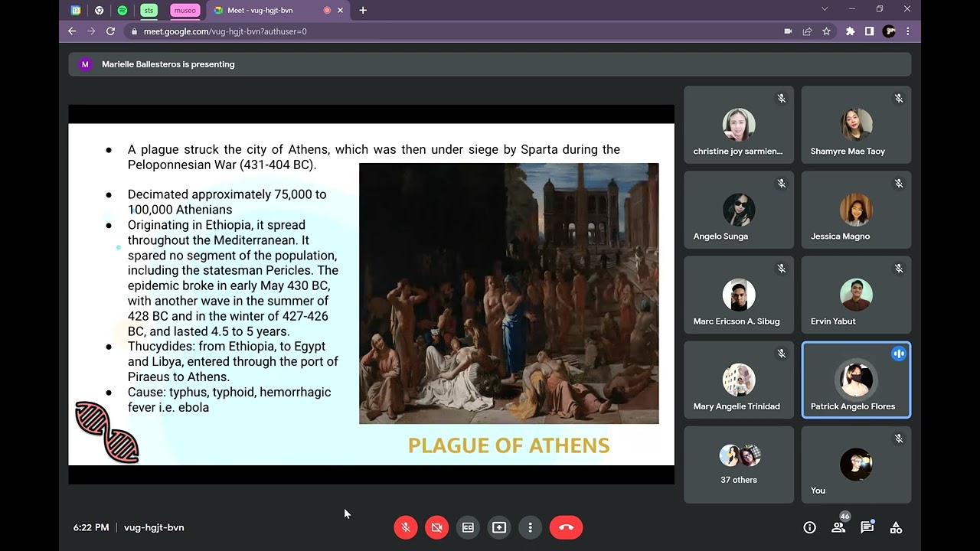Click the Plague of Athens painting on the slide
Viewport: 980px width, 551px height.
(x=509, y=293)
